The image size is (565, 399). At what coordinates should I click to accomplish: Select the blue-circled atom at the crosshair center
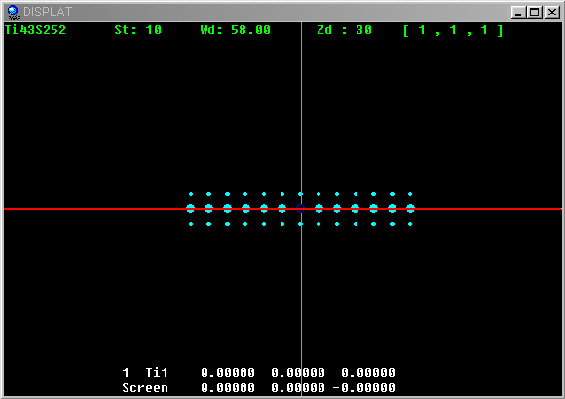point(301,208)
